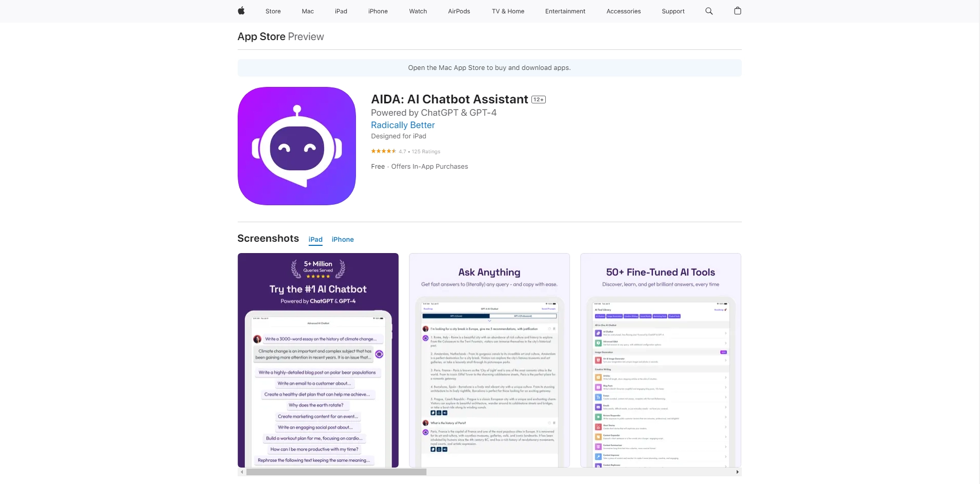
Task: Click the Powered by ChatGPT & GPT-4 subtitle
Action: click(434, 113)
